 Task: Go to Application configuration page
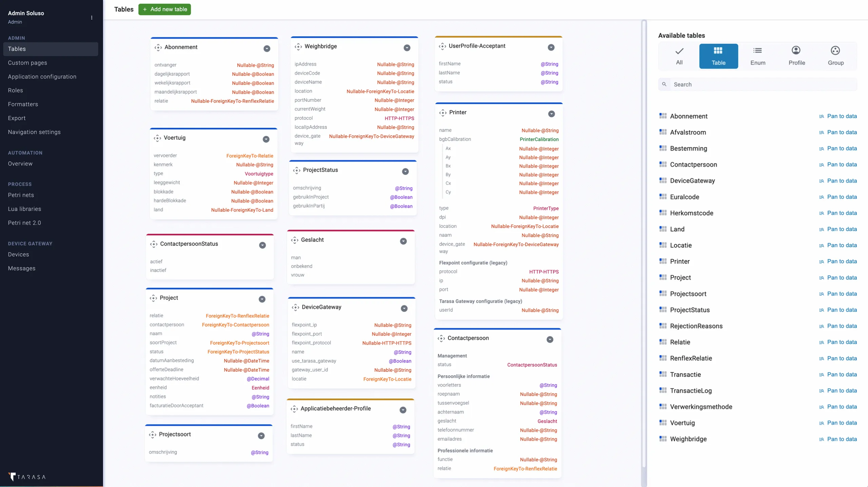pos(42,77)
